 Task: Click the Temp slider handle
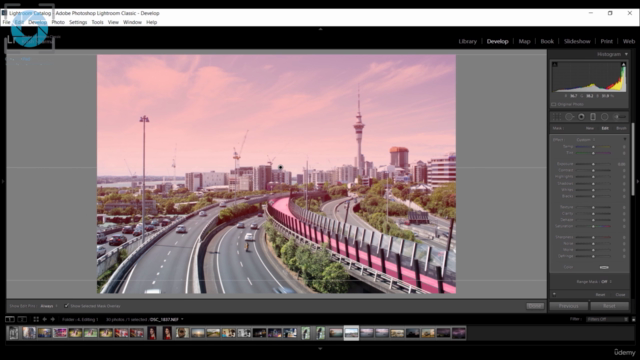[593, 147]
